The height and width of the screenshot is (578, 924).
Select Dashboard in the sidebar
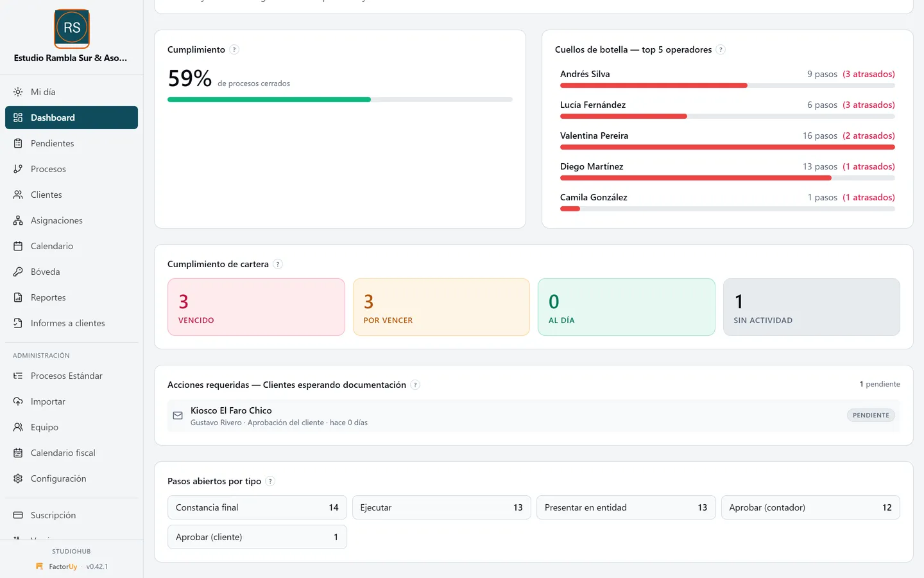(71, 118)
